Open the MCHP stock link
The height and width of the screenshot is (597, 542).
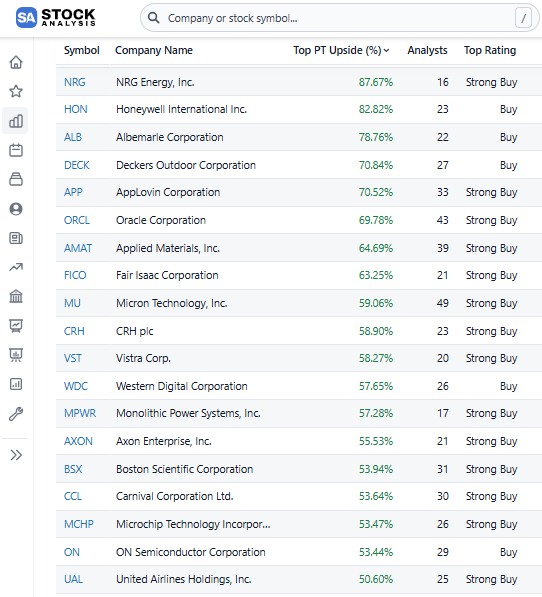click(79, 524)
